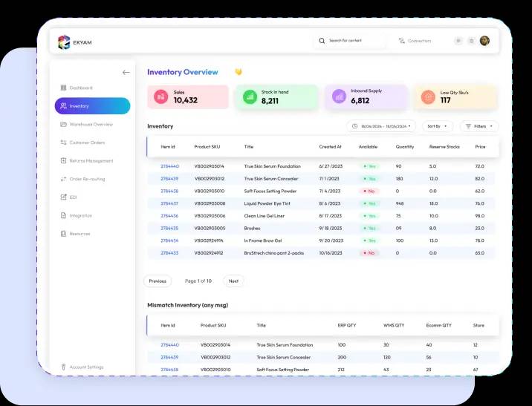The width and height of the screenshot is (532, 406).
Task: Click the Dashboard grid icon
Action: pos(63,88)
